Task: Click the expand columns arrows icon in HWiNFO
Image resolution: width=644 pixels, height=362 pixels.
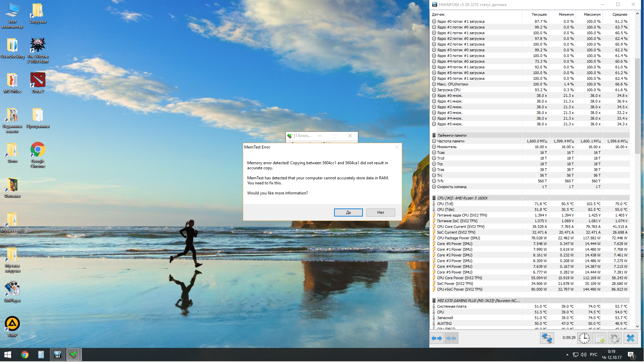Action: [437, 338]
